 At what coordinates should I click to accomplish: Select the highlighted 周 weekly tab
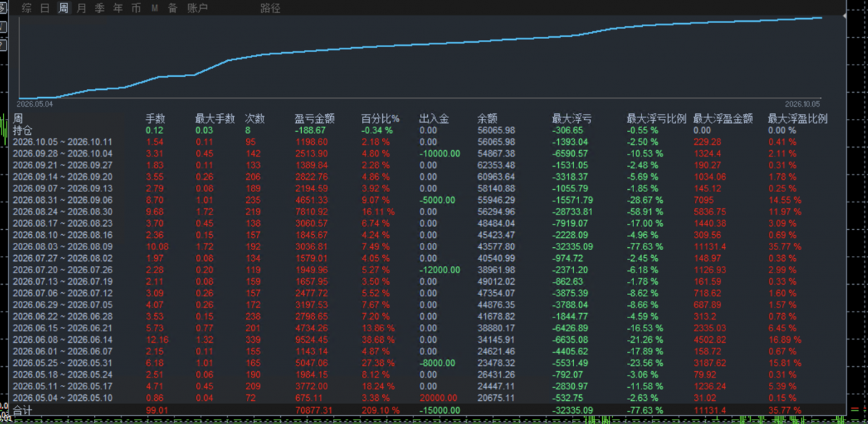click(64, 8)
